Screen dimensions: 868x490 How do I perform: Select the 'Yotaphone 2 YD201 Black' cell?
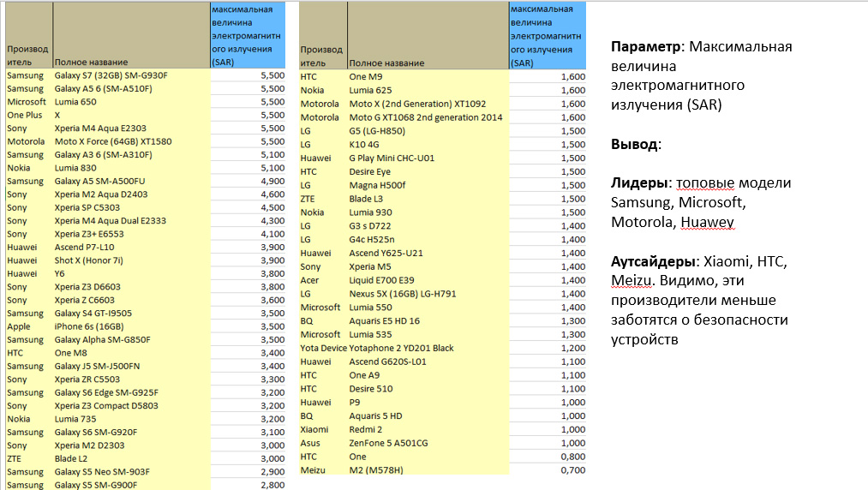click(x=428, y=349)
